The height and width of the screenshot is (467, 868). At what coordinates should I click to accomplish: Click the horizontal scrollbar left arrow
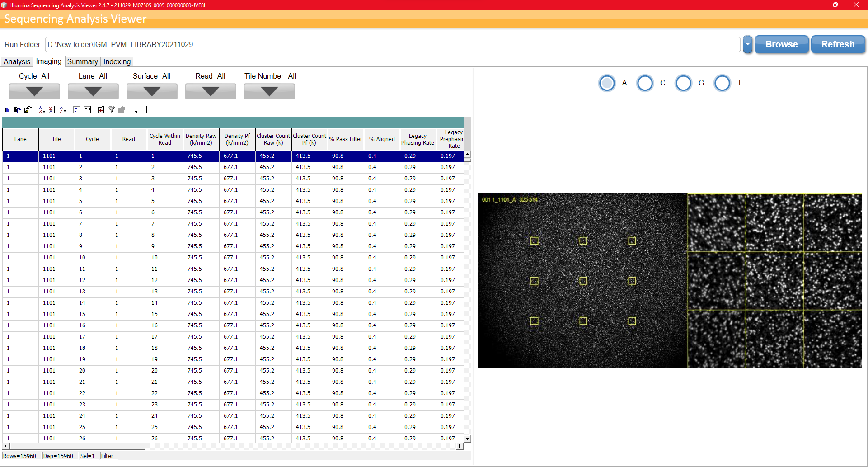coord(5,446)
